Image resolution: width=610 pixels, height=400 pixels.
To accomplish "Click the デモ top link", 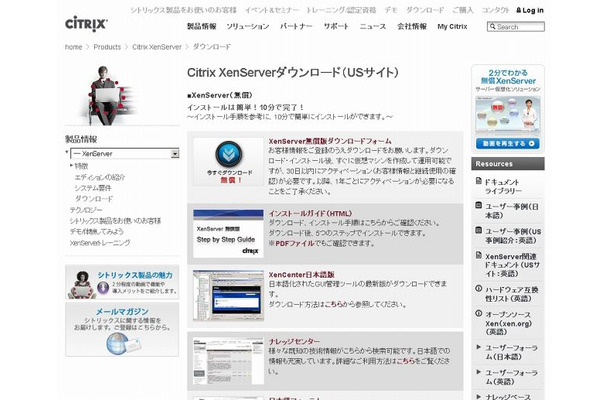I will [391, 10].
